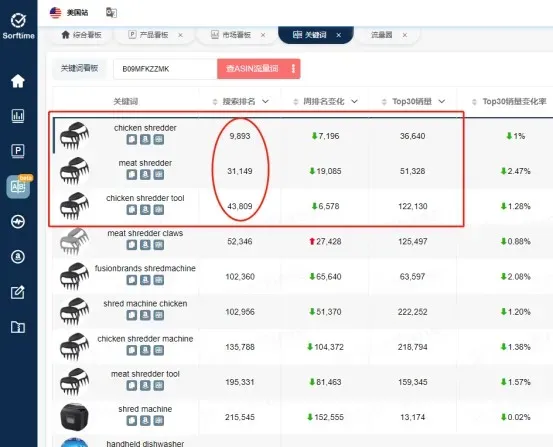The height and width of the screenshot is (447, 553).
Task: Click weekly change value 27,428
Action: 328,241
